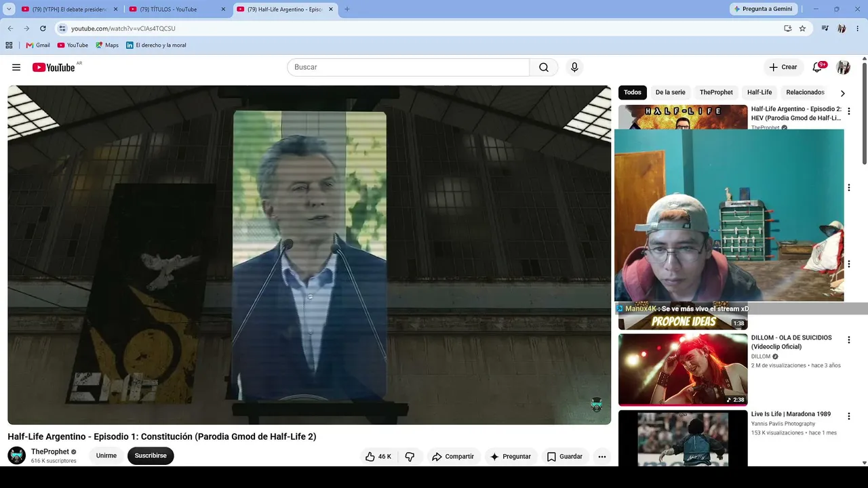Open the YouTube account avatar menu

843,67
